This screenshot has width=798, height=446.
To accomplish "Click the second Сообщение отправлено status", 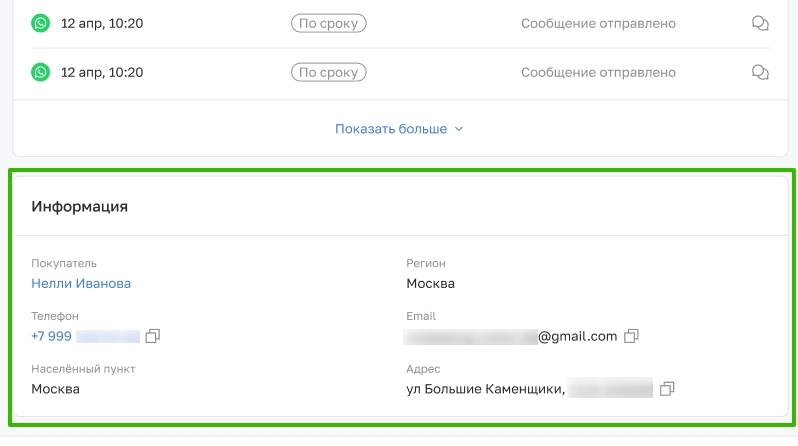I will [598, 72].
